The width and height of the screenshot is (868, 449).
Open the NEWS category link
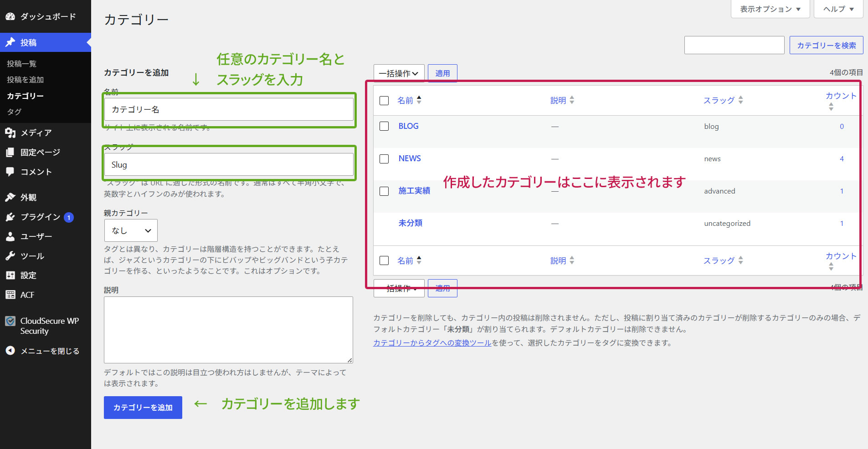(x=410, y=158)
